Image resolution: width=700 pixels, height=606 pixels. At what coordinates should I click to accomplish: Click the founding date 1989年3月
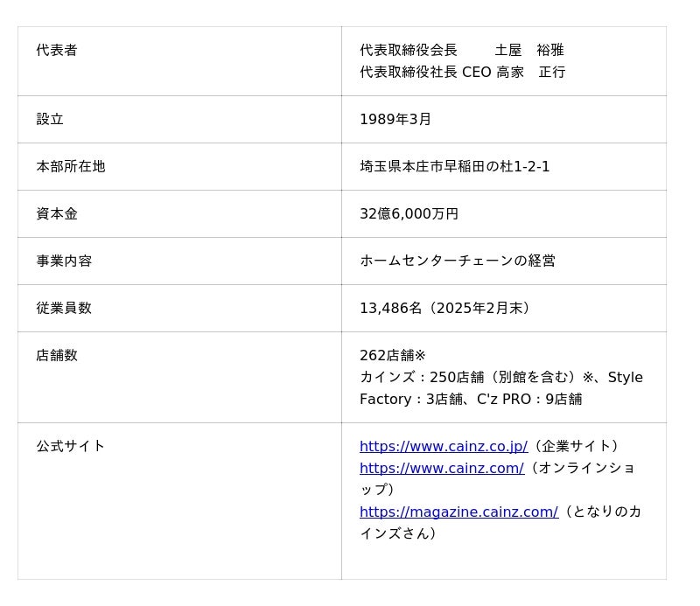395,119
